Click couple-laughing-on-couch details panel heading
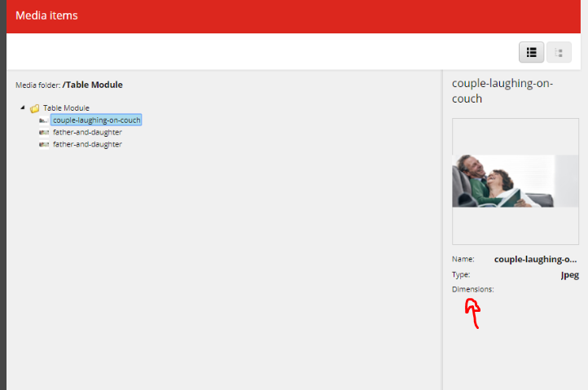Image resolution: width=588 pixels, height=390 pixels. (502, 90)
